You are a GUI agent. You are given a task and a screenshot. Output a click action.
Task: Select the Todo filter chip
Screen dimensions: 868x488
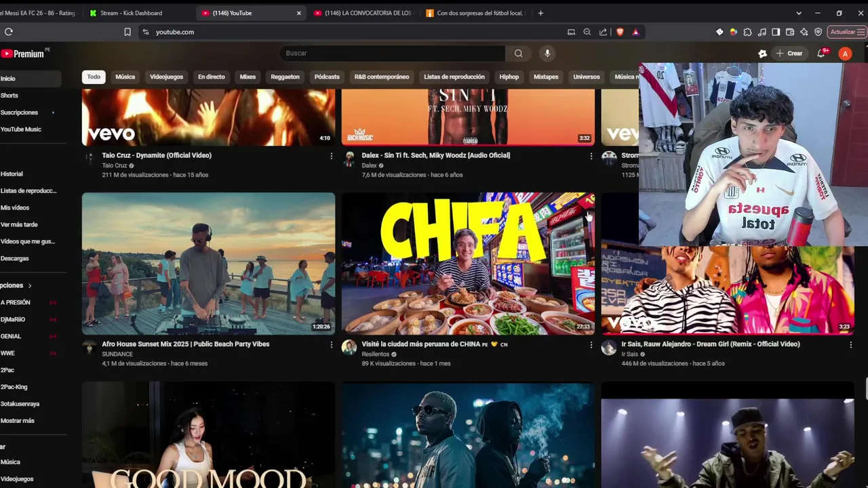coord(94,77)
